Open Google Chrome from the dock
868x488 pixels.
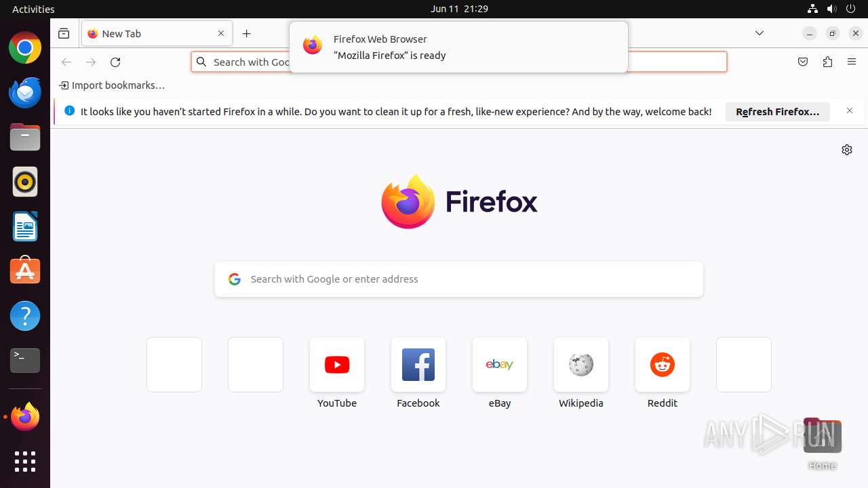25,48
